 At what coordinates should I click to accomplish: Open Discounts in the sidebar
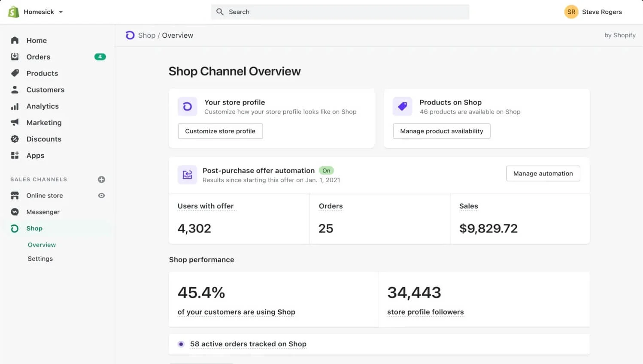(44, 139)
